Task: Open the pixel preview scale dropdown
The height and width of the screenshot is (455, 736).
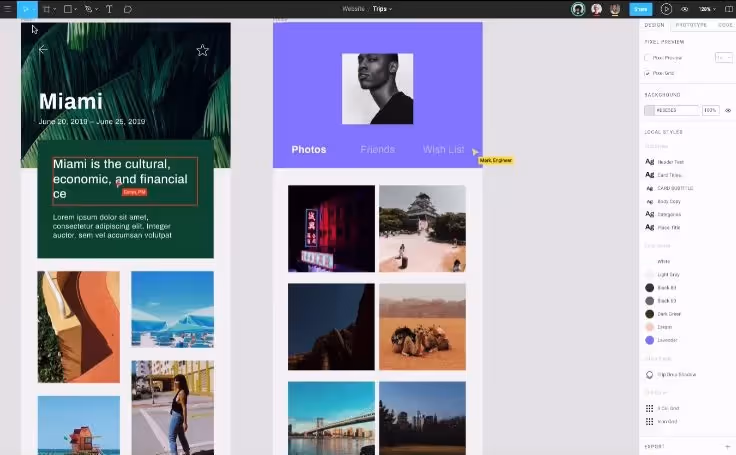Action: 723,57
